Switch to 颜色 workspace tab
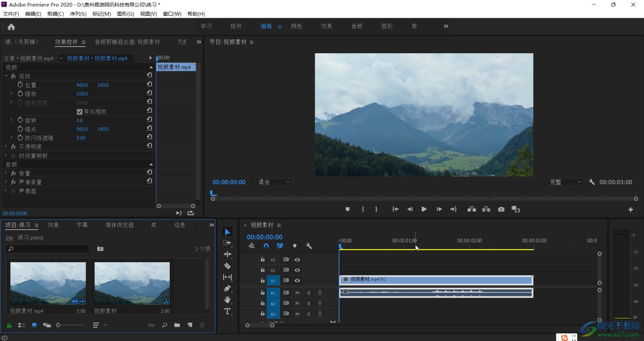 pyautogui.click(x=297, y=26)
